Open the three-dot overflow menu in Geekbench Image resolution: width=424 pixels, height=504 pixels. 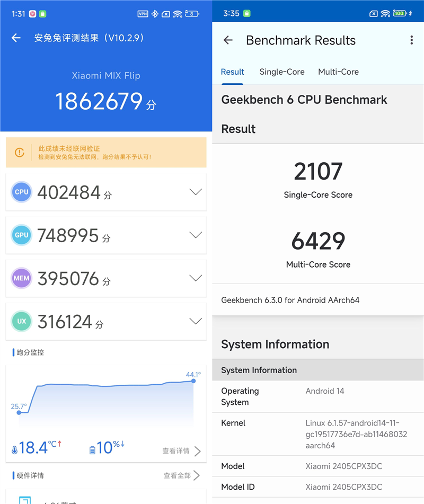(x=411, y=40)
